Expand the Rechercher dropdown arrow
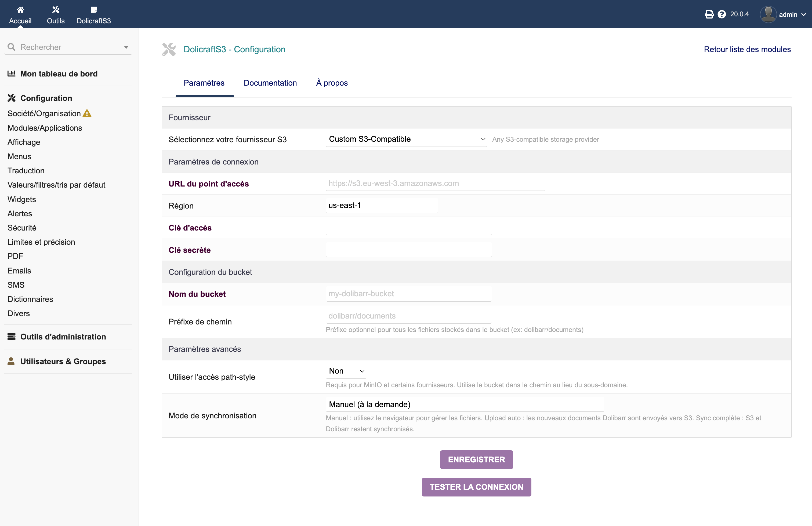 coord(126,48)
